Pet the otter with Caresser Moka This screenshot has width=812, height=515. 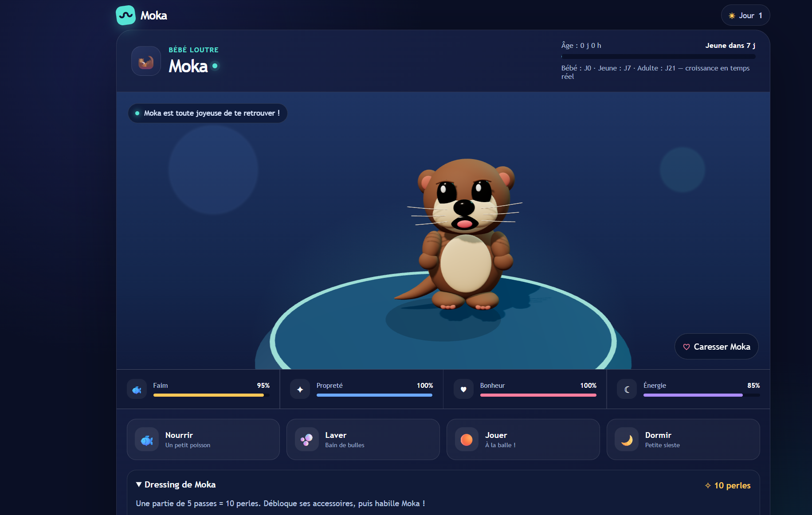coord(717,347)
